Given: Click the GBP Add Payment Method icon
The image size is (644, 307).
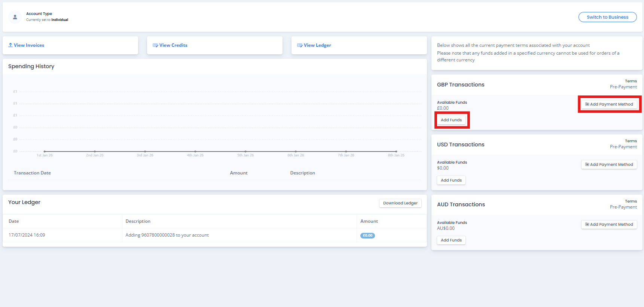Looking at the screenshot, I should [587, 104].
